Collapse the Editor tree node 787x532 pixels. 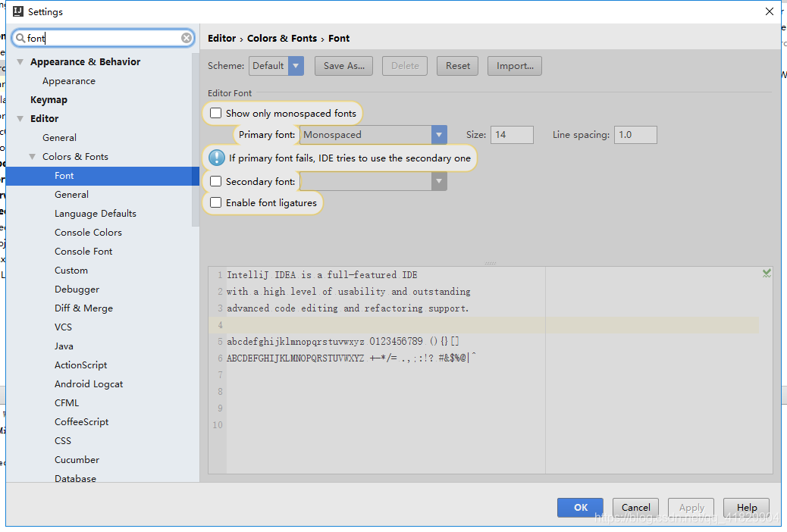click(x=20, y=118)
